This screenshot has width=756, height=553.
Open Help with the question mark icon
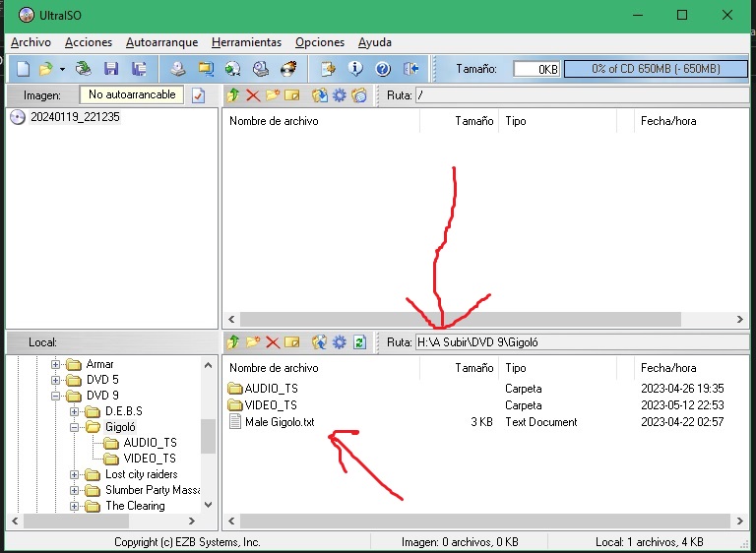(383, 69)
